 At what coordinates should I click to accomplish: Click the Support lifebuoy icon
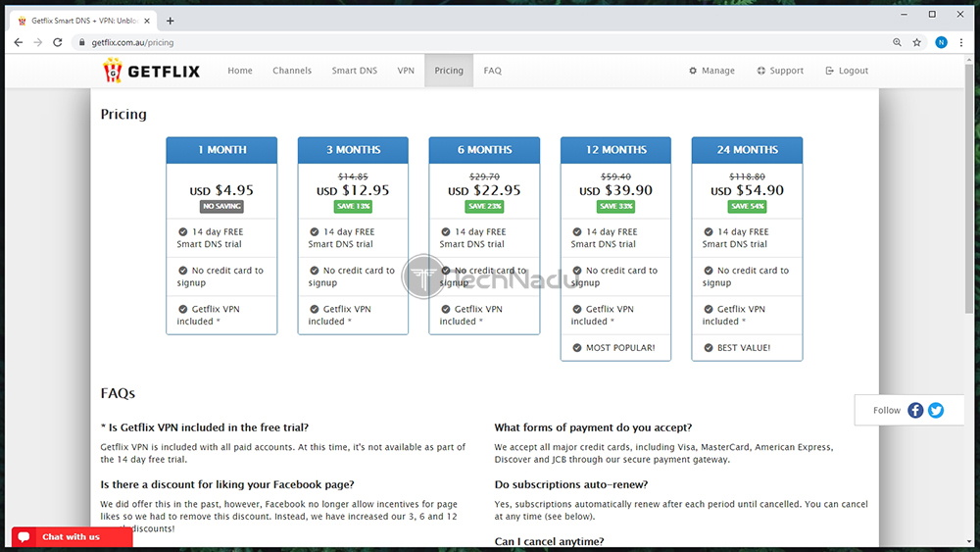760,71
